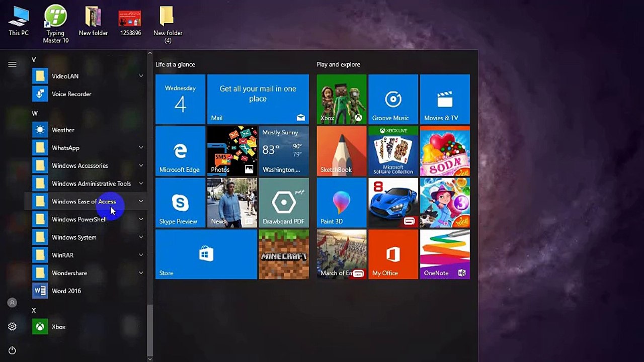Image resolution: width=644 pixels, height=362 pixels.
Task: Select the New folder (4) desktop icon
Action: click(168, 24)
